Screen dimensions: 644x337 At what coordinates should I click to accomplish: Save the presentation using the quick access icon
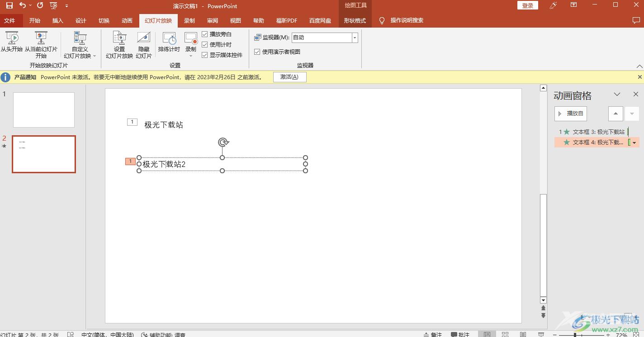coord(9,5)
